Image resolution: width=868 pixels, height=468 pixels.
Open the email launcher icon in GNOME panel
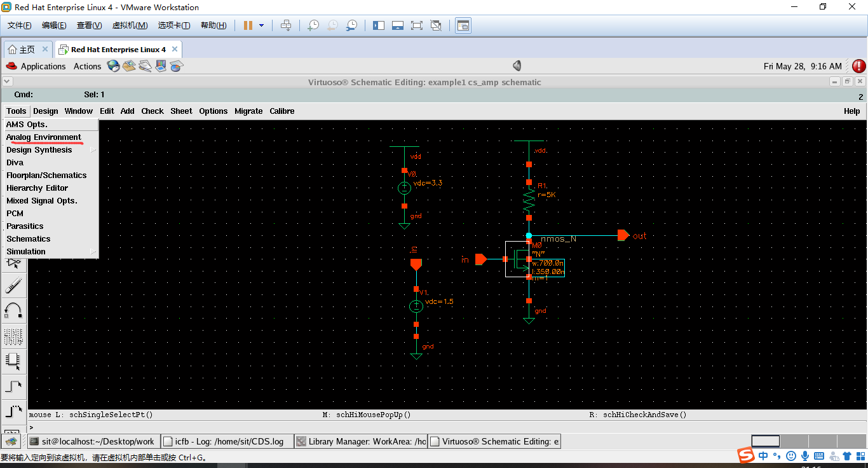130,65
